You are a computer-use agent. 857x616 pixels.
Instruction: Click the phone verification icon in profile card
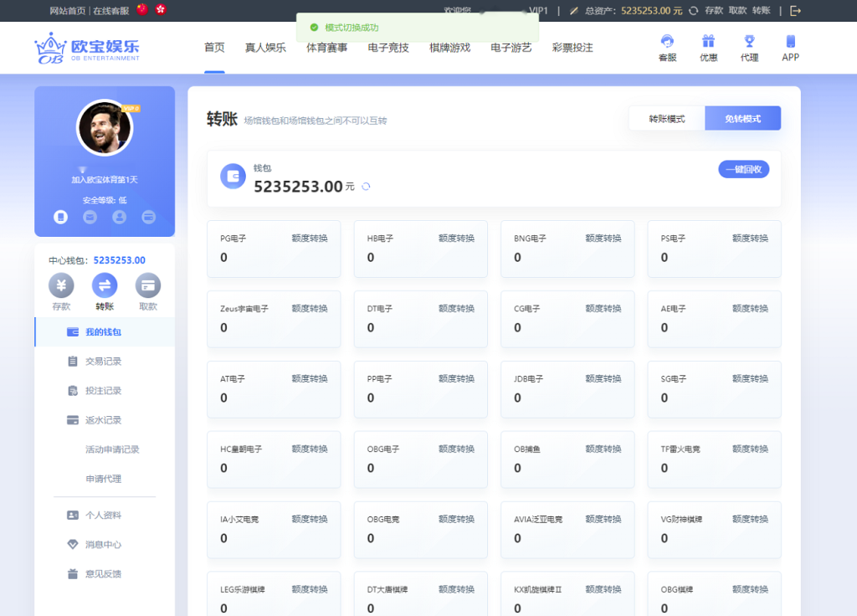pyautogui.click(x=60, y=217)
